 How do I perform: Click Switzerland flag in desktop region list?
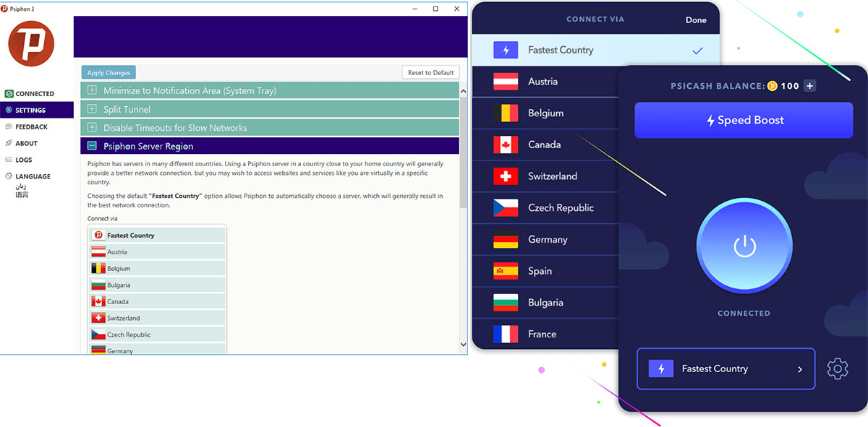pos(98,318)
